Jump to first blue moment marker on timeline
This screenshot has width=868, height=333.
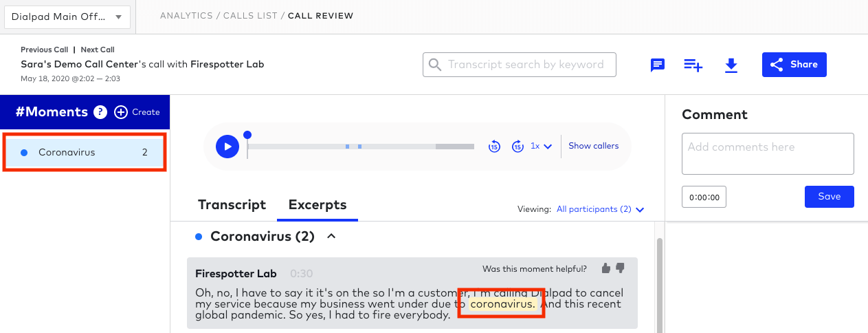click(348, 147)
